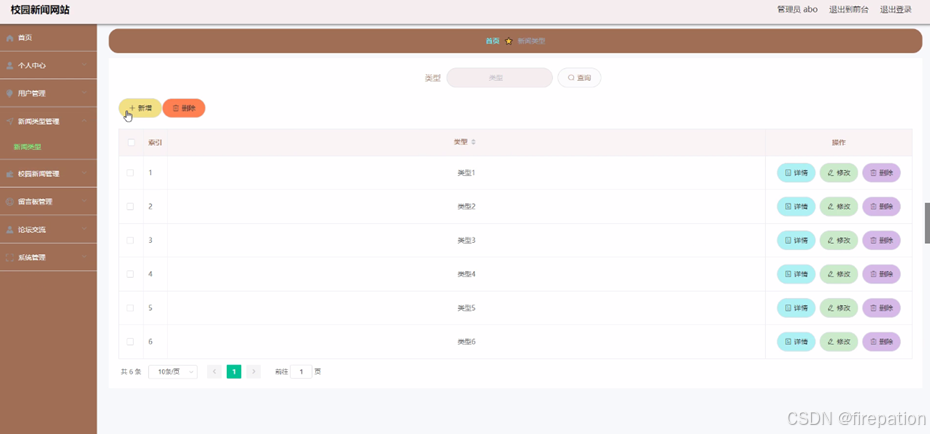The image size is (930, 434).
Task: Click the home icon beside 首页 in sidebar
Action: point(9,38)
